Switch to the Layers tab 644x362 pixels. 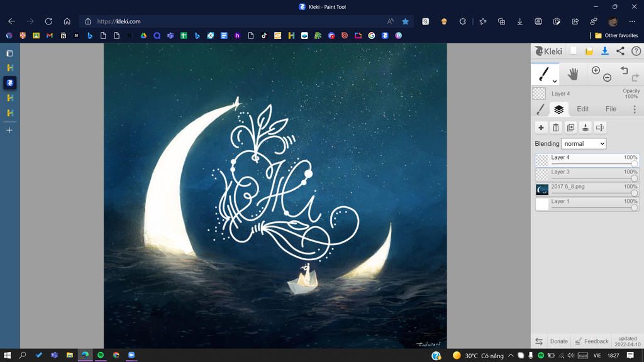click(x=558, y=109)
